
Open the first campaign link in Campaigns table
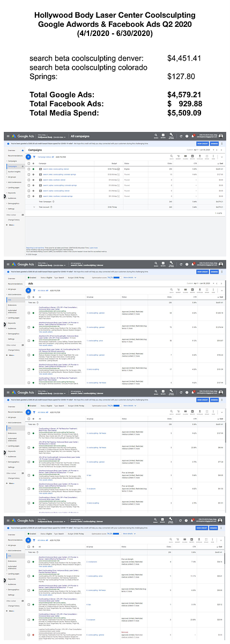(x=56, y=169)
